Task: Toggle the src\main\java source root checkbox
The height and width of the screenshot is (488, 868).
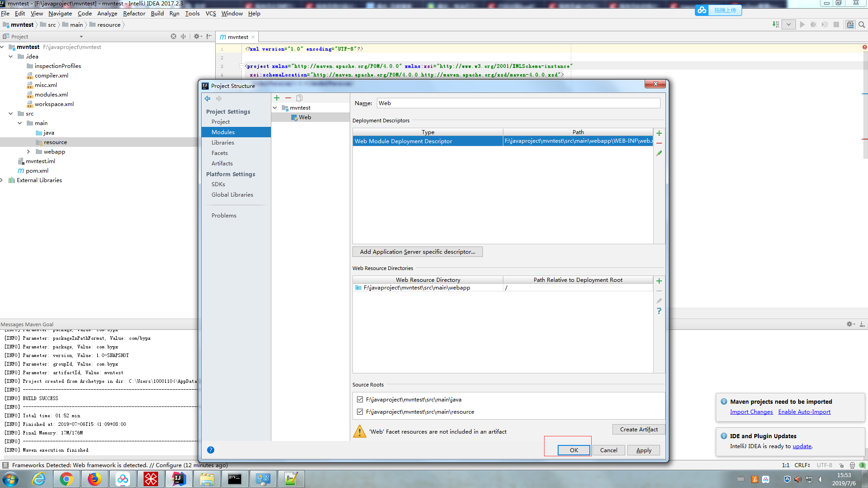Action: (360, 399)
